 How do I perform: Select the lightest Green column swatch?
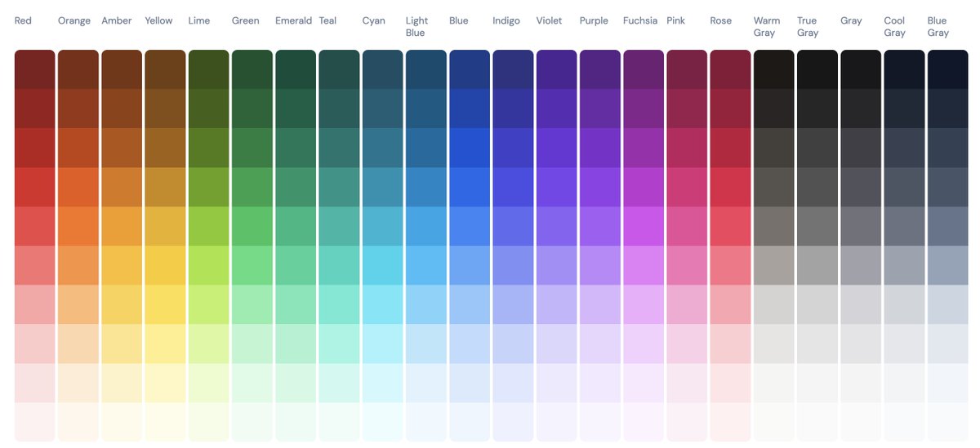[252, 422]
